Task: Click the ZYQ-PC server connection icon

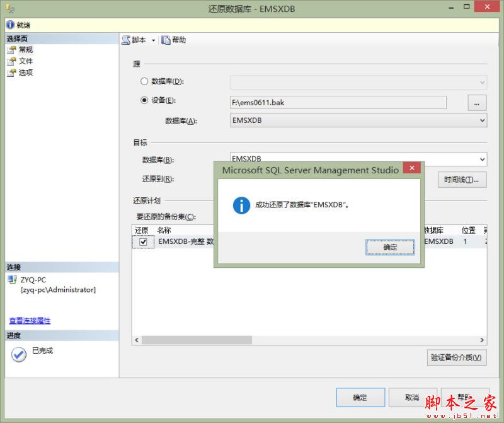Action: point(12,279)
